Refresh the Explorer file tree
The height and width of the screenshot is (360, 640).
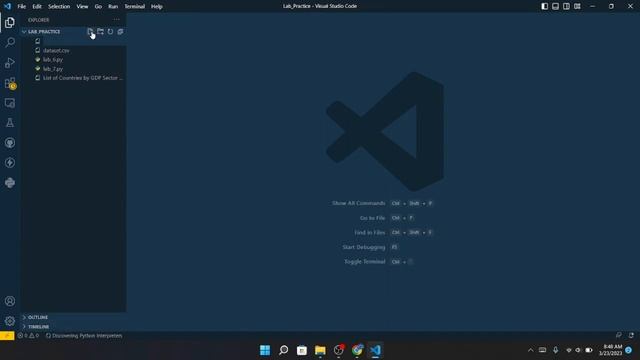click(x=110, y=31)
